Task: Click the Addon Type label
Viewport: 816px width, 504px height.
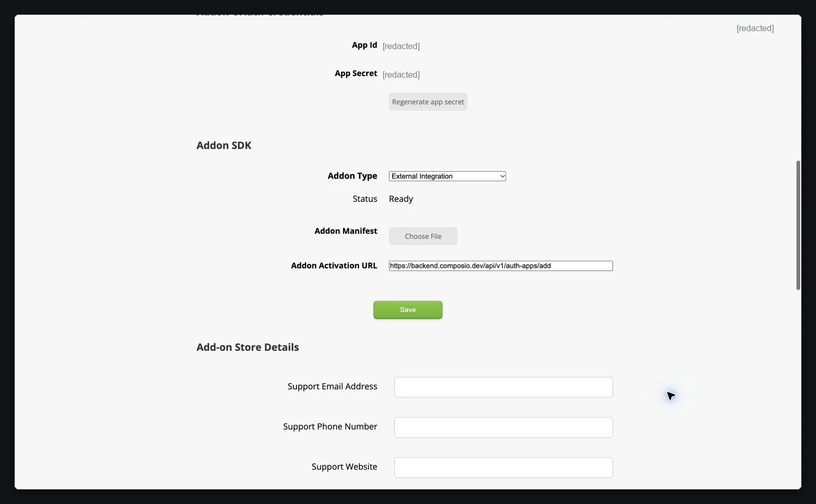Action: pos(353,176)
